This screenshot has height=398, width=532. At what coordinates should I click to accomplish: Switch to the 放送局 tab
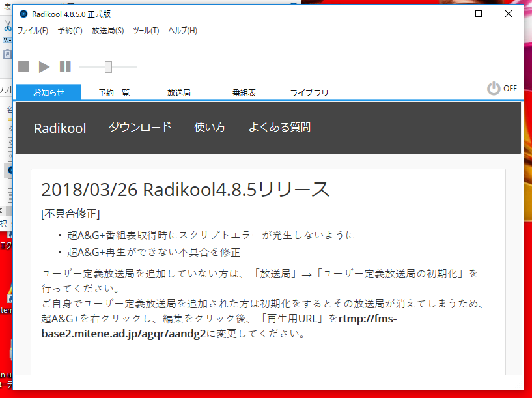[179, 92]
